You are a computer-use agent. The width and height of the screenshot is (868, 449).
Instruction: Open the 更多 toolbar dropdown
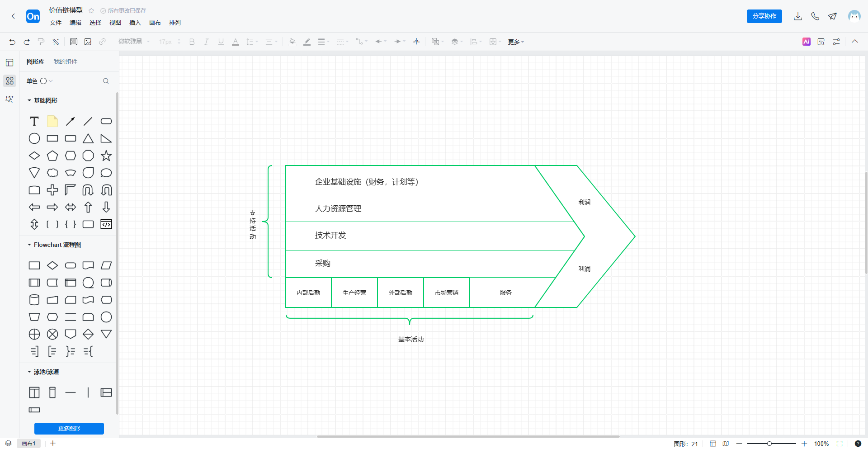pos(516,42)
